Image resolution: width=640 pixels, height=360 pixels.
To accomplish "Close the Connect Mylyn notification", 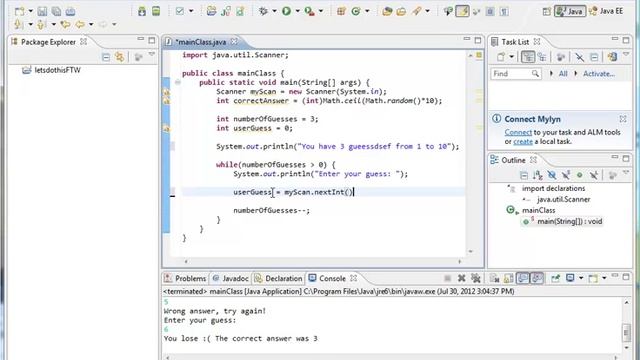I will tap(623, 119).
